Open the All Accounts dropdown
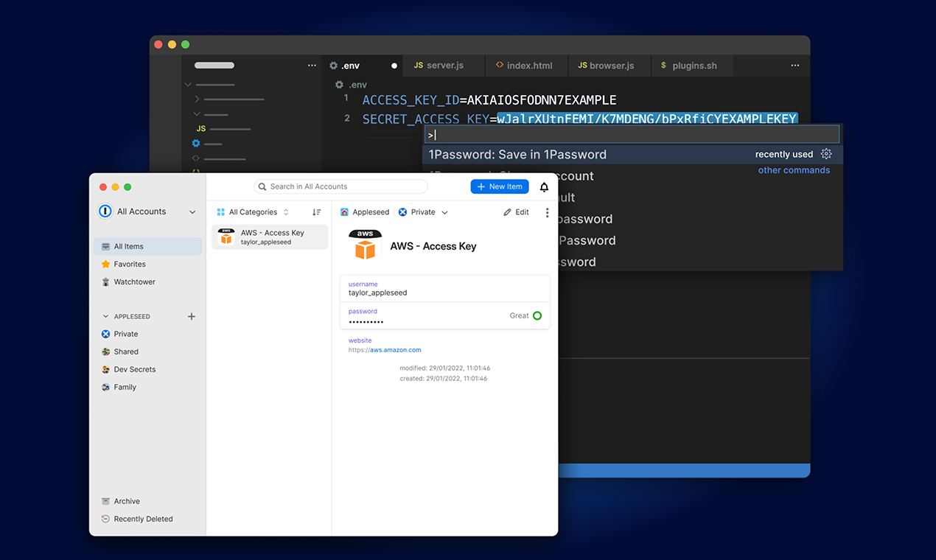Image resolution: width=936 pixels, height=560 pixels. [x=147, y=211]
